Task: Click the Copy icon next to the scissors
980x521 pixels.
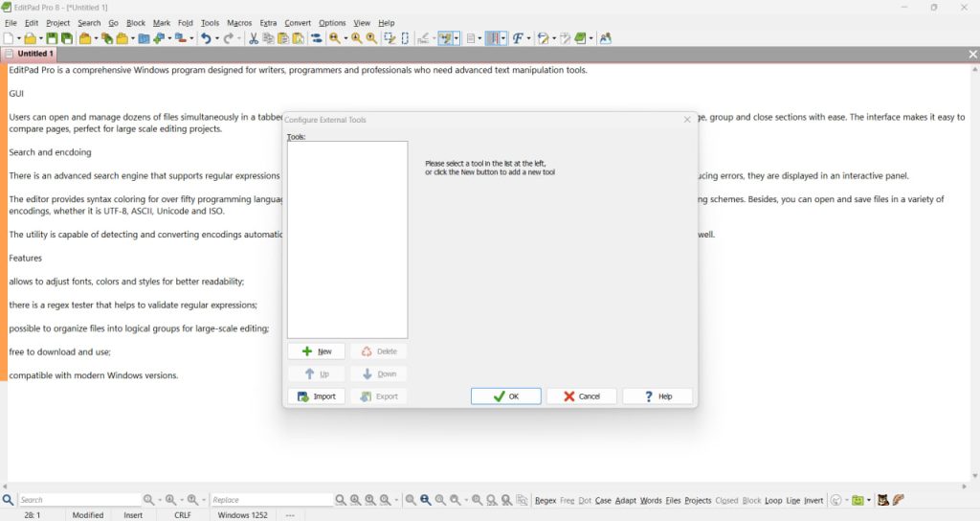Action: click(268, 38)
